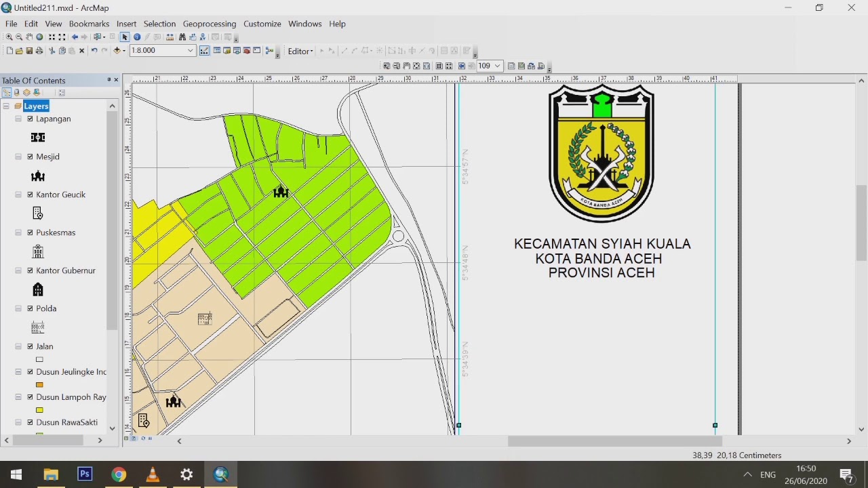Open Table Of Contents Options button
Image resolution: width=868 pixels, height=488 pixels.
pyautogui.click(x=62, y=93)
